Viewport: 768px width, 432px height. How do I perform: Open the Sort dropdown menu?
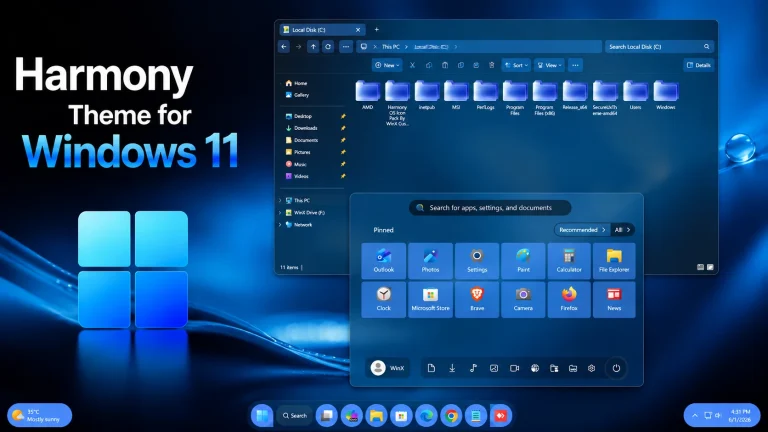(516, 65)
